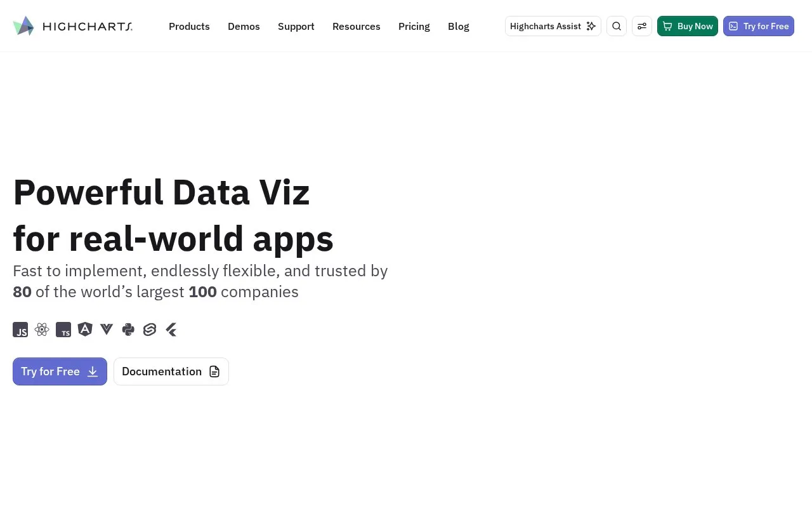Open the Resources menu
This screenshot has width=812, height=508.
[x=357, y=26]
